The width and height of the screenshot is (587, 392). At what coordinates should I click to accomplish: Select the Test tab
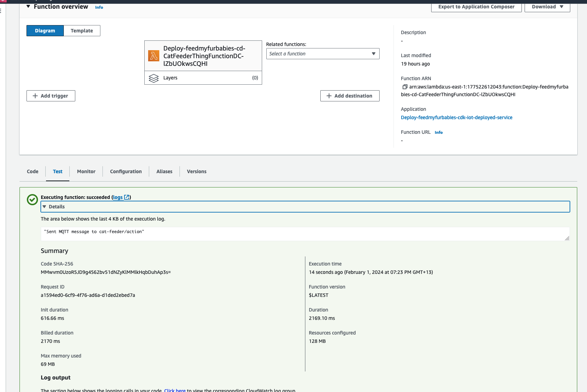[58, 171]
